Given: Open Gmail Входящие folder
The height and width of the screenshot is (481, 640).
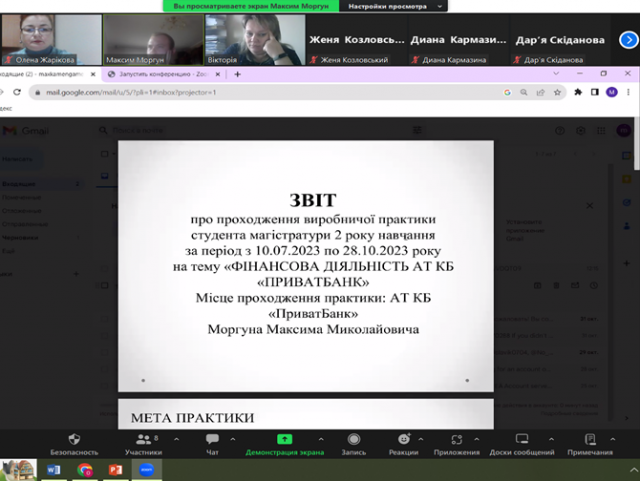Looking at the screenshot, I should click(x=41, y=184).
